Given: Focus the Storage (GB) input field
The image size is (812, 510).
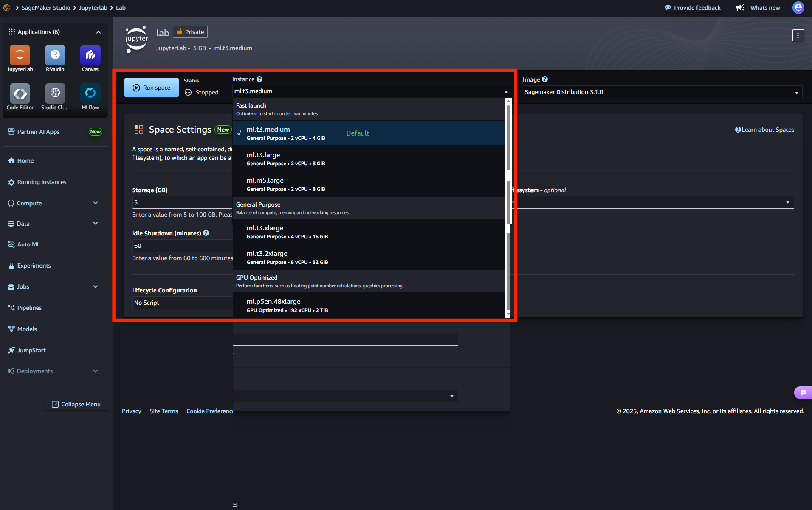Looking at the screenshot, I should (182, 202).
